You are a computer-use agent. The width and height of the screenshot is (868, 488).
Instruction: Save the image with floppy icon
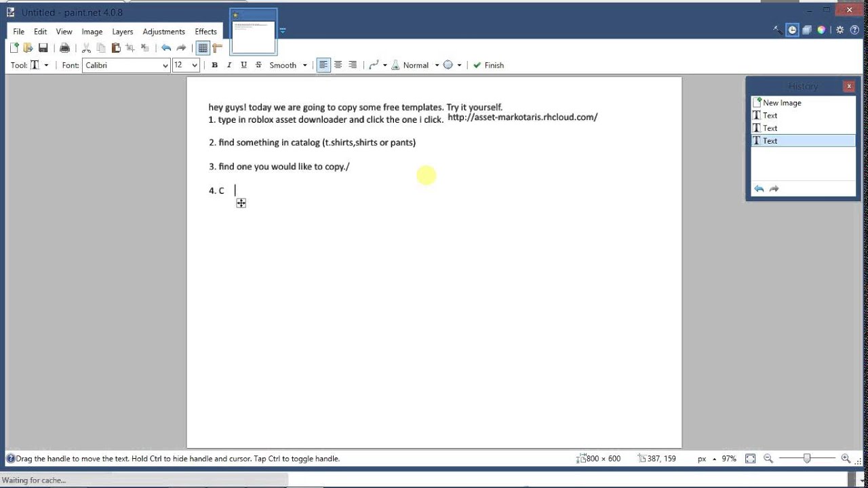(43, 47)
